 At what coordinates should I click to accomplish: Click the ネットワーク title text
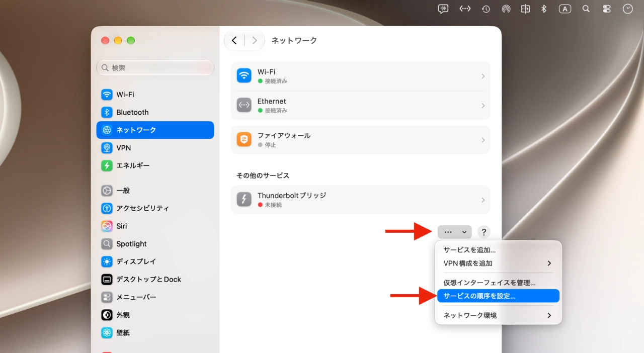(294, 41)
